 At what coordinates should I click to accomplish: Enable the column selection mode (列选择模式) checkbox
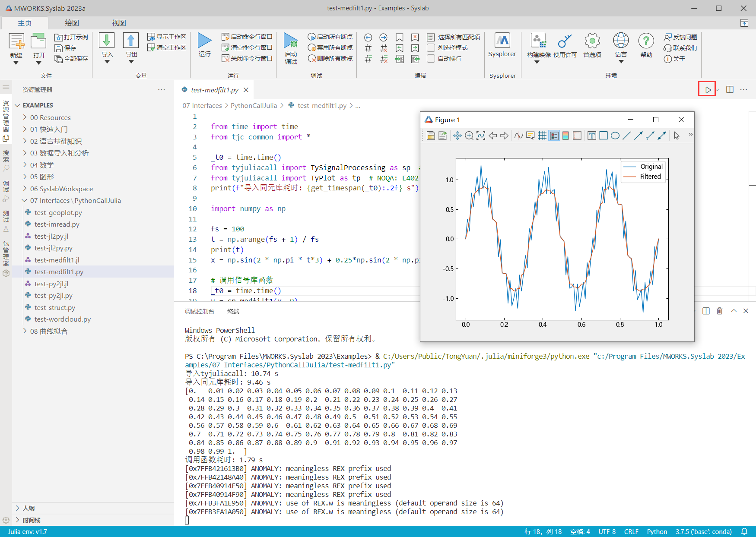431,47
